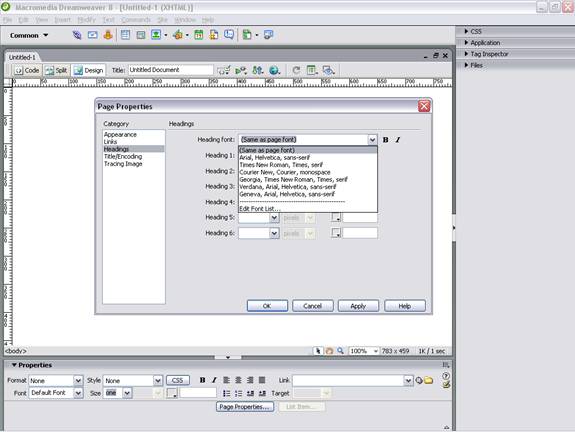
Task: Open the Common insert category dropdown
Action: point(29,36)
